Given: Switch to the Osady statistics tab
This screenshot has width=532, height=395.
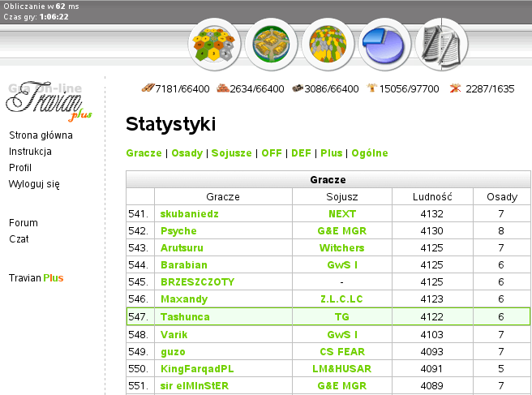Looking at the screenshot, I should [x=187, y=153].
